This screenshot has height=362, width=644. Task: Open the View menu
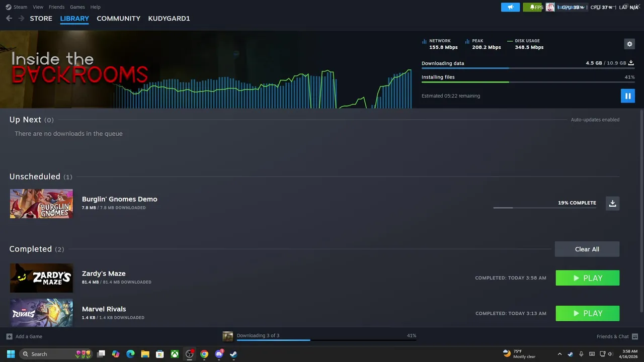pos(38,7)
